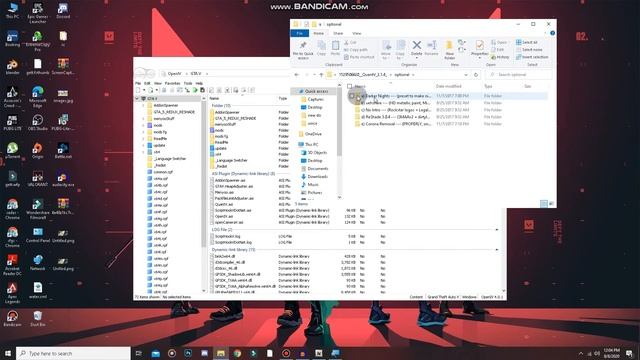The image size is (640, 360).
Task: Open Properties from Explorer ribbon
Action: click(480, 48)
